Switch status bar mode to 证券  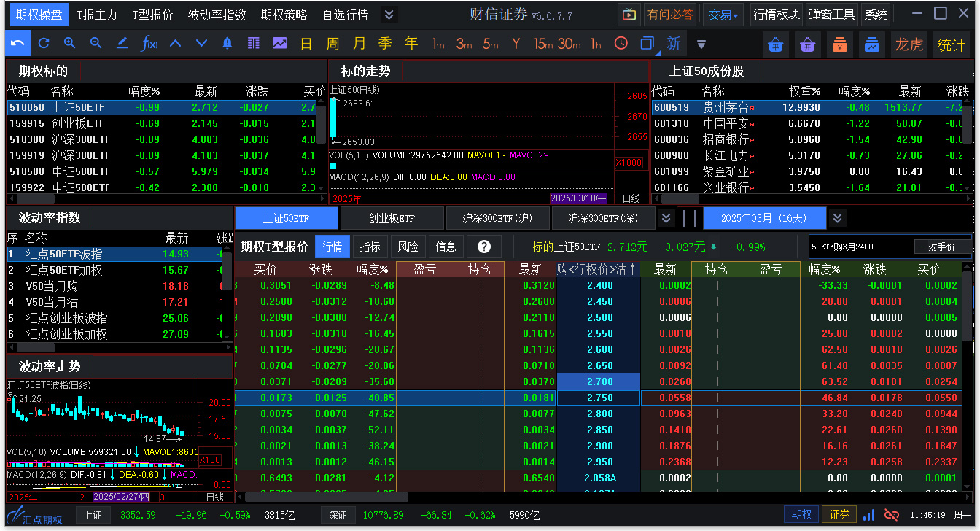(x=839, y=514)
